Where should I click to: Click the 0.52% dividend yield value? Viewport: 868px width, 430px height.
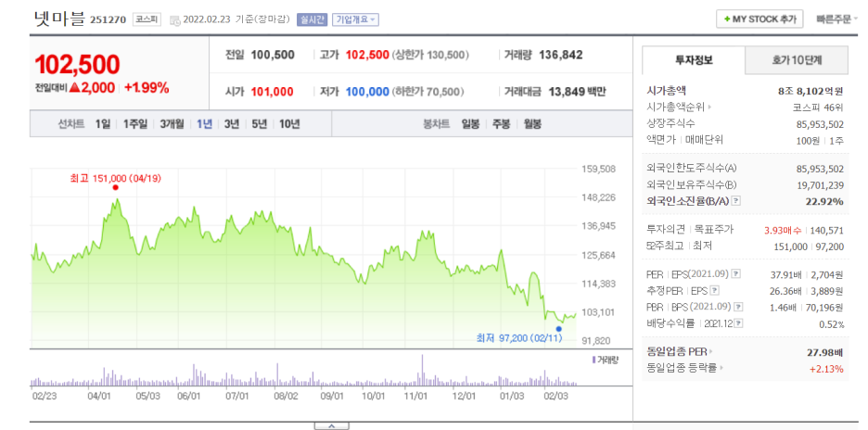tap(832, 324)
